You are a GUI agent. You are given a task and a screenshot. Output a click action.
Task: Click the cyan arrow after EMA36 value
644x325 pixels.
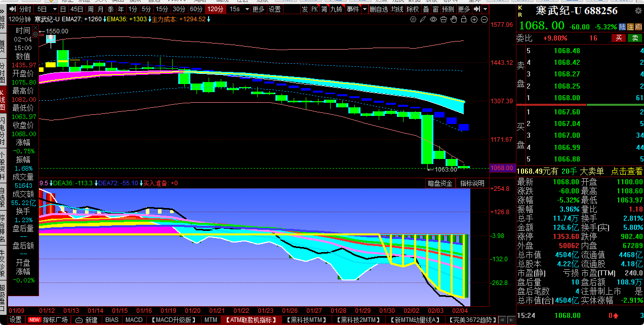150,19
